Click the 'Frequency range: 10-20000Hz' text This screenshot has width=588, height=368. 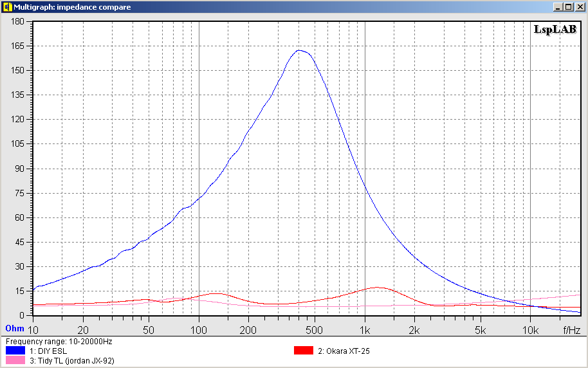point(59,342)
